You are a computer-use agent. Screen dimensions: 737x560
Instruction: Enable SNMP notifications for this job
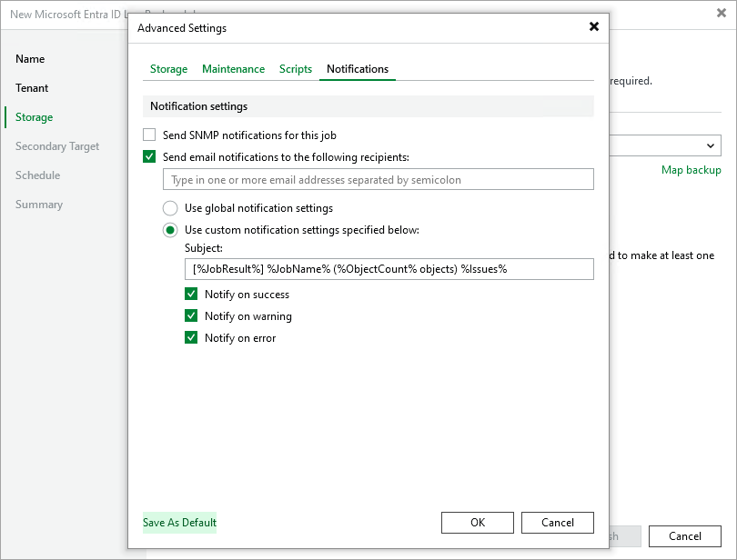(149, 135)
